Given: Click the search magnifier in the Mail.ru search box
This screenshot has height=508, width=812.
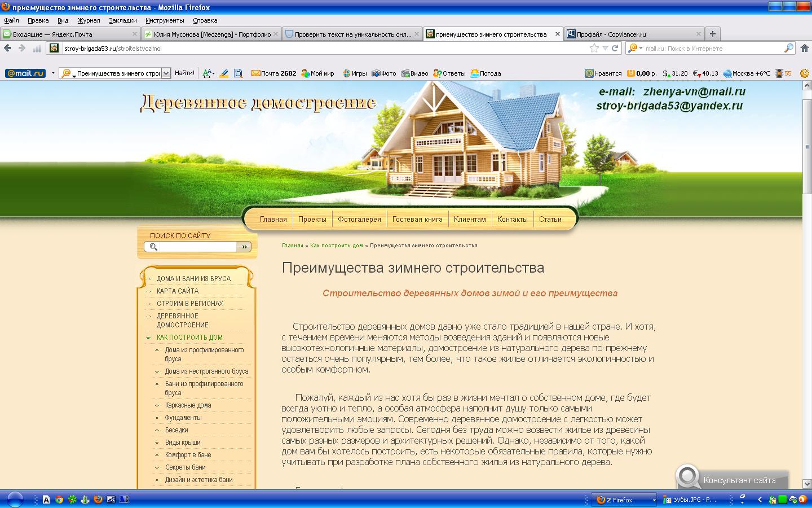Looking at the screenshot, I should (x=789, y=49).
